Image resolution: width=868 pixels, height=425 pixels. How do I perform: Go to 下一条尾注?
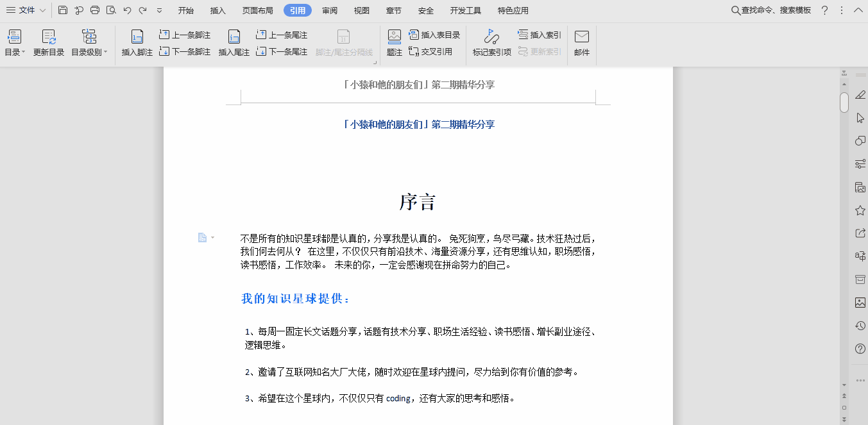[282, 52]
